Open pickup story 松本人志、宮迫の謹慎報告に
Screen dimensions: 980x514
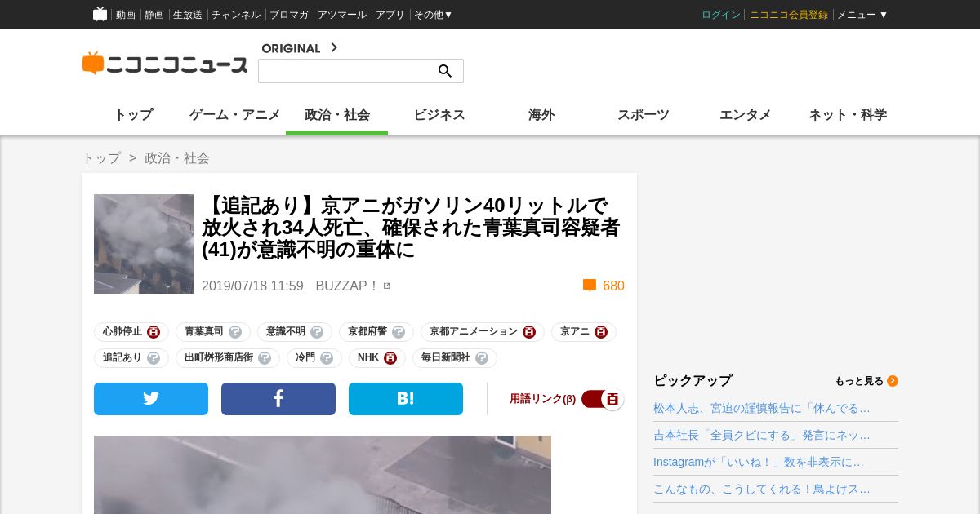(x=762, y=408)
